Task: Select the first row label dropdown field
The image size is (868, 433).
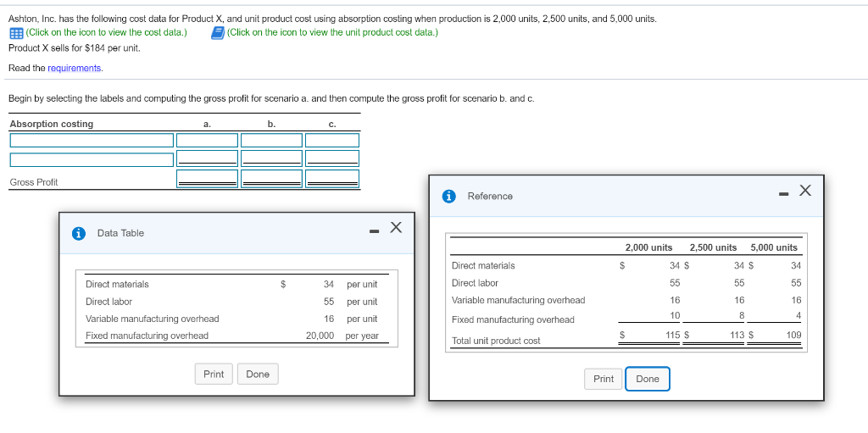Action: pos(92,140)
